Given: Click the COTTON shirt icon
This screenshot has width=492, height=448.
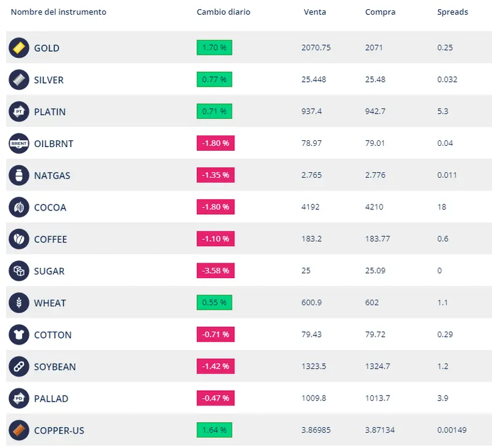Looking at the screenshot, I should tap(19, 335).
